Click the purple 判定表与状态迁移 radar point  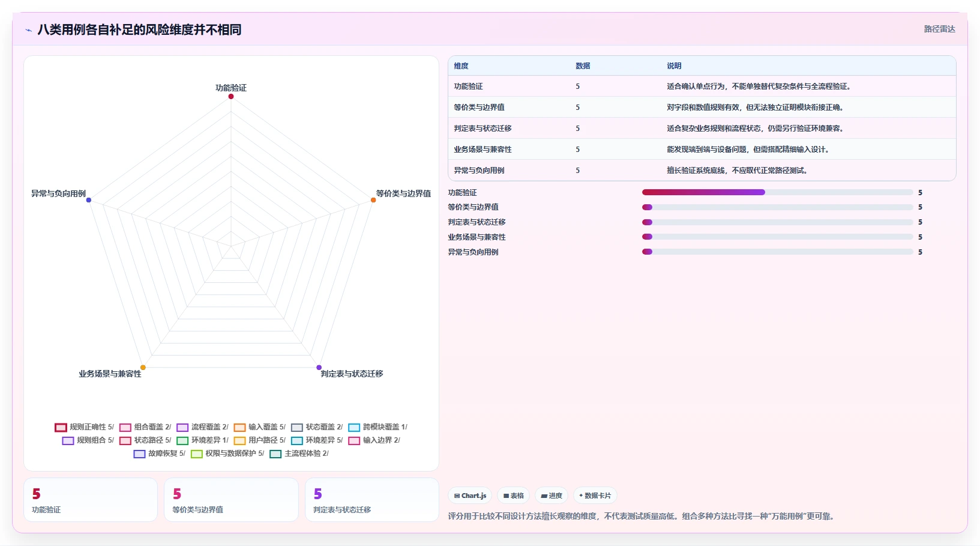(x=319, y=368)
